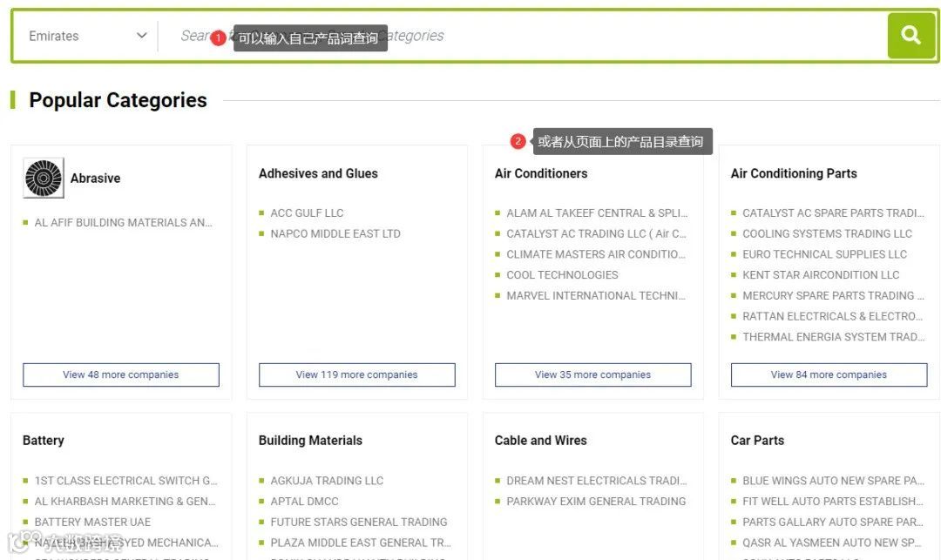
Task: Open KENT STAR AIRCONDITION LLC
Action: [821, 275]
